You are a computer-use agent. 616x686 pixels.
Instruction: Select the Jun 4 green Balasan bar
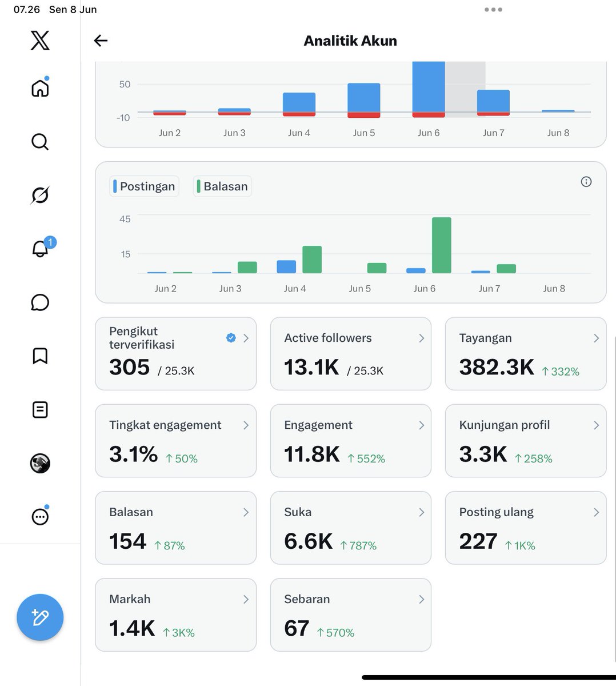click(x=312, y=260)
